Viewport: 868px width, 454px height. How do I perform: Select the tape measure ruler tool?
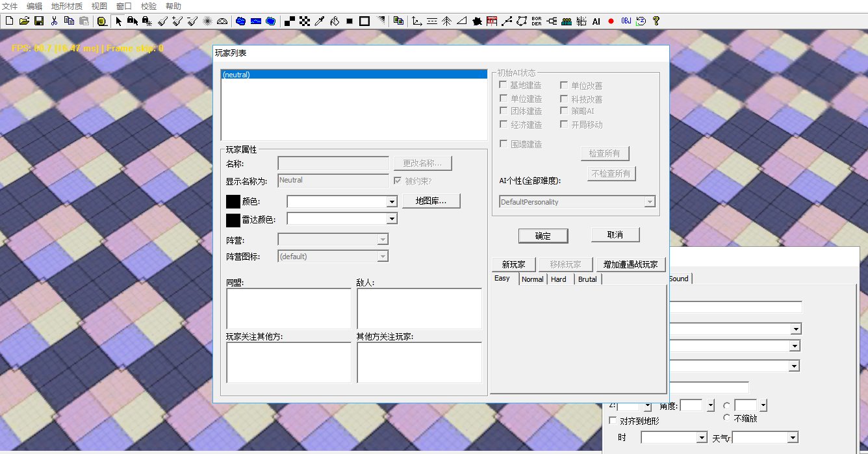103,21
